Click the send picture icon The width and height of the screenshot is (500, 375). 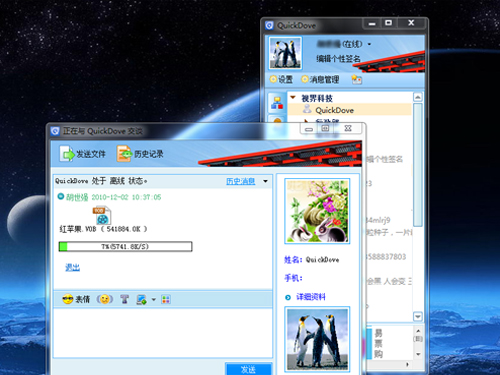[x=141, y=299]
